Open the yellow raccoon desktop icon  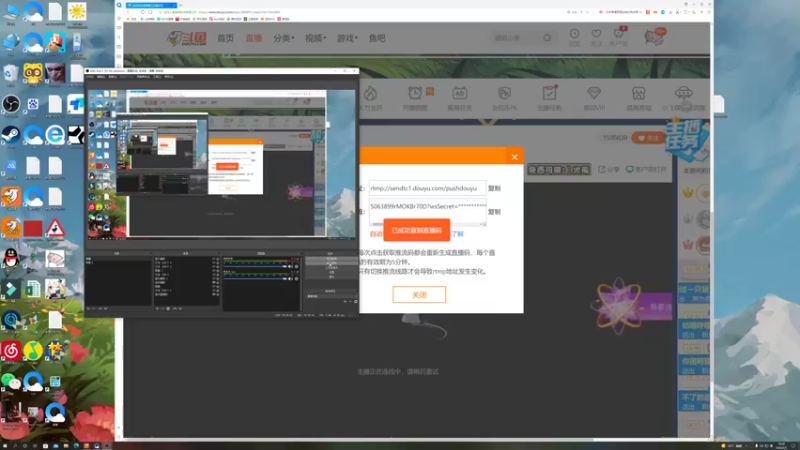point(33,74)
